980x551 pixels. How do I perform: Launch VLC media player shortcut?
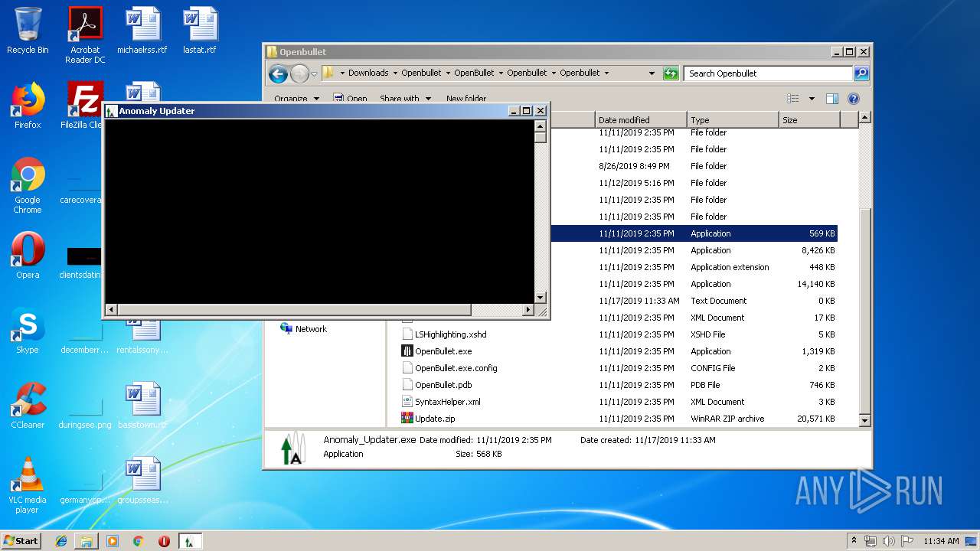(x=28, y=485)
